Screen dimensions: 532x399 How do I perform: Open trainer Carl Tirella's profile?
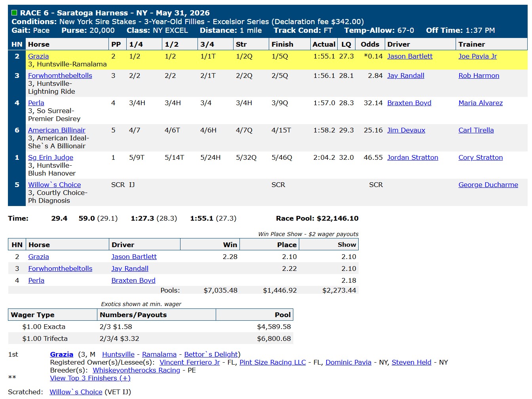(x=476, y=130)
